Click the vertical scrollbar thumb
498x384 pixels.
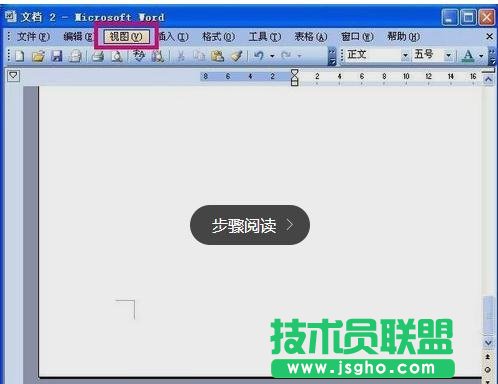coord(488,316)
